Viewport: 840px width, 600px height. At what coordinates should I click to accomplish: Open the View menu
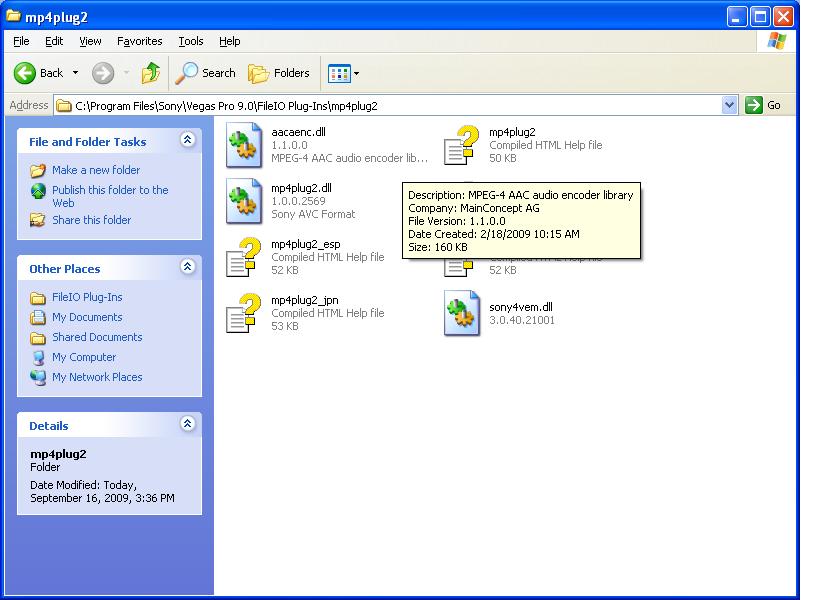[x=90, y=41]
